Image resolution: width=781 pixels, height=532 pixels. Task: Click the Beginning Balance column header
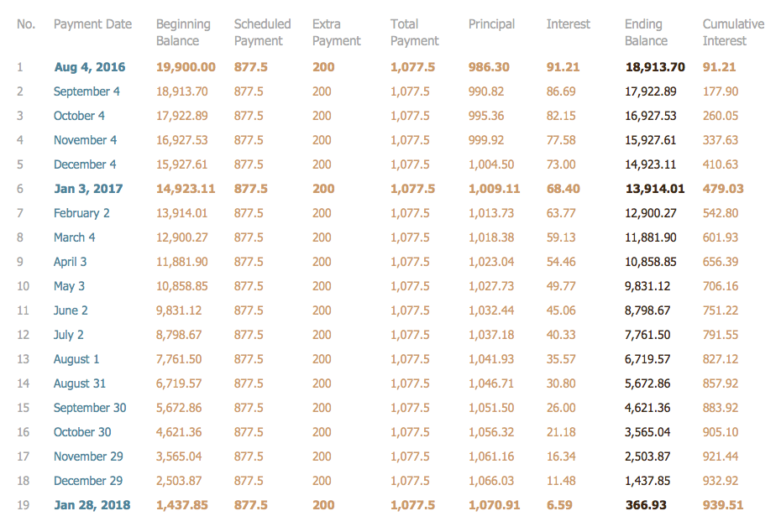point(183,33)
